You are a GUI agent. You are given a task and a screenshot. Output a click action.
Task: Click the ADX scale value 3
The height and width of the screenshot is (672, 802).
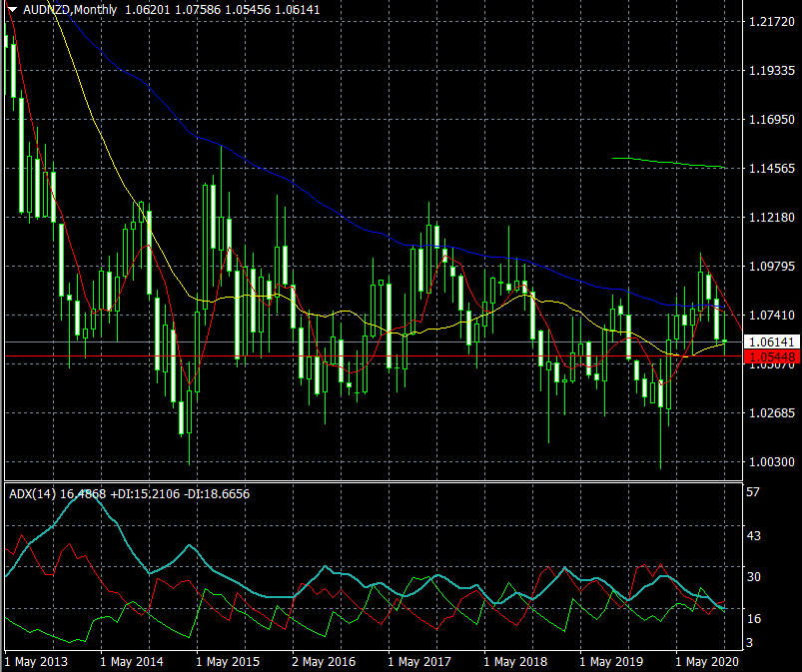(750, 642)
